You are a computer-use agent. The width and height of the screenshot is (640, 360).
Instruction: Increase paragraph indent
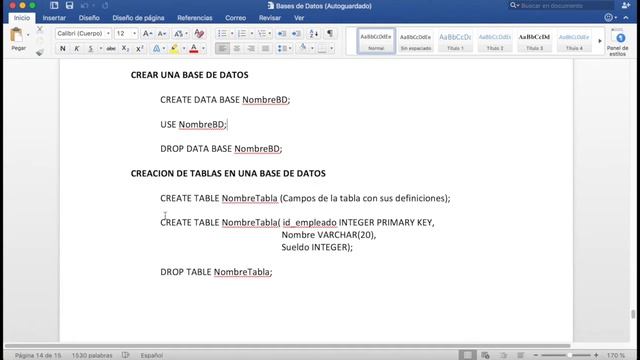[296, 33]
